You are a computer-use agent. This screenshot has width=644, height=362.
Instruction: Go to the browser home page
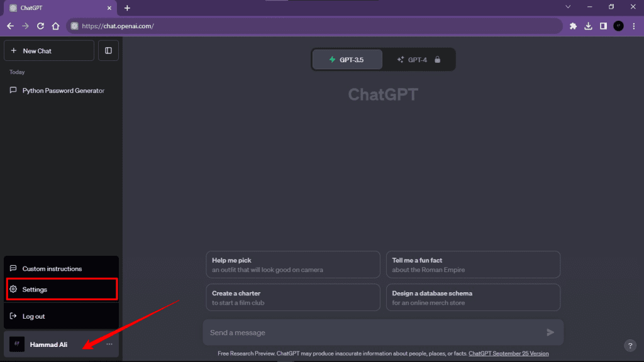55,26
